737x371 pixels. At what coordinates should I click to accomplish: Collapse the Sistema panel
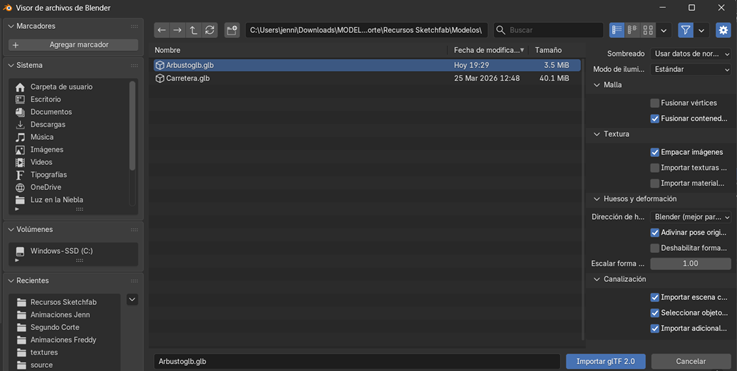click(11, 65)
